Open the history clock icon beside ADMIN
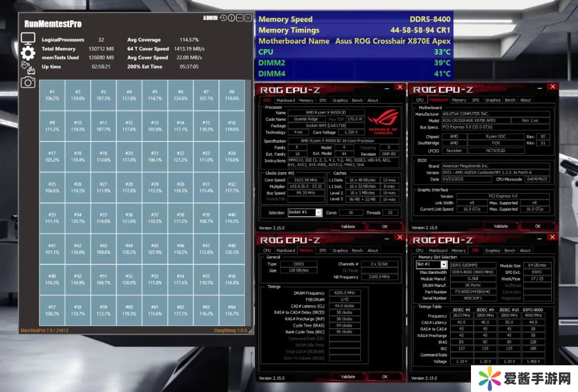Image resolution: width=578 pixels, height=392 pixels. tap(223, 18)
